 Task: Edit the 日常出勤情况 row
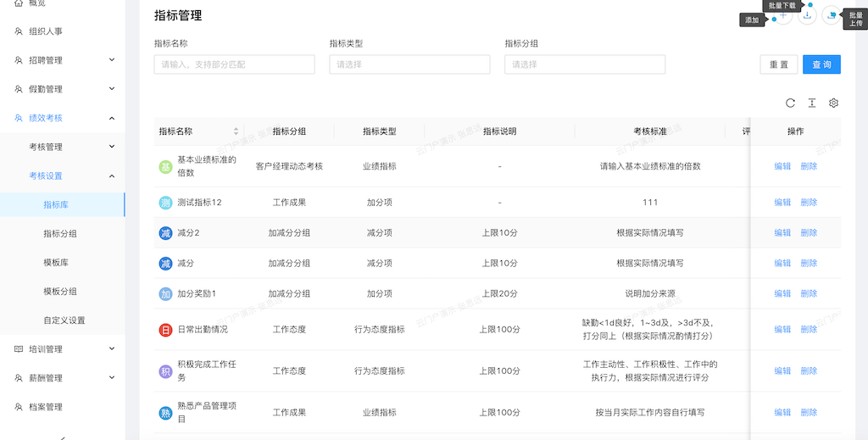click(782, 330)
